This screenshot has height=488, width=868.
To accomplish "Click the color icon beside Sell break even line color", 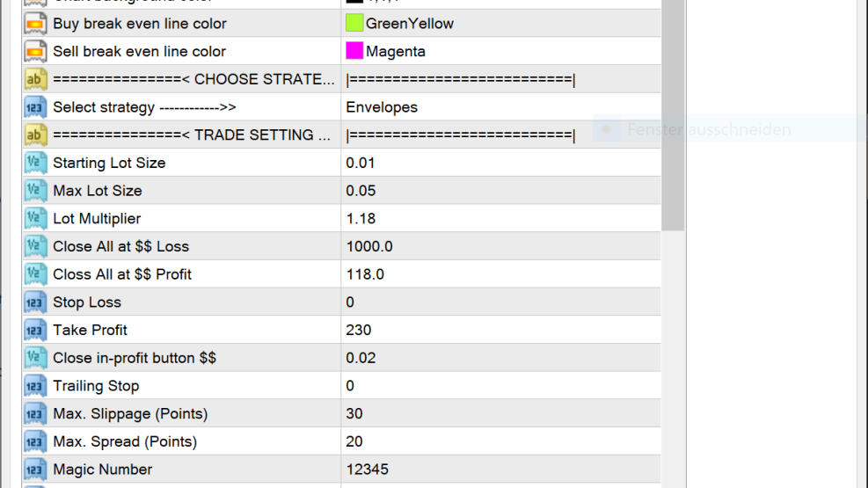I will [35, 52].
